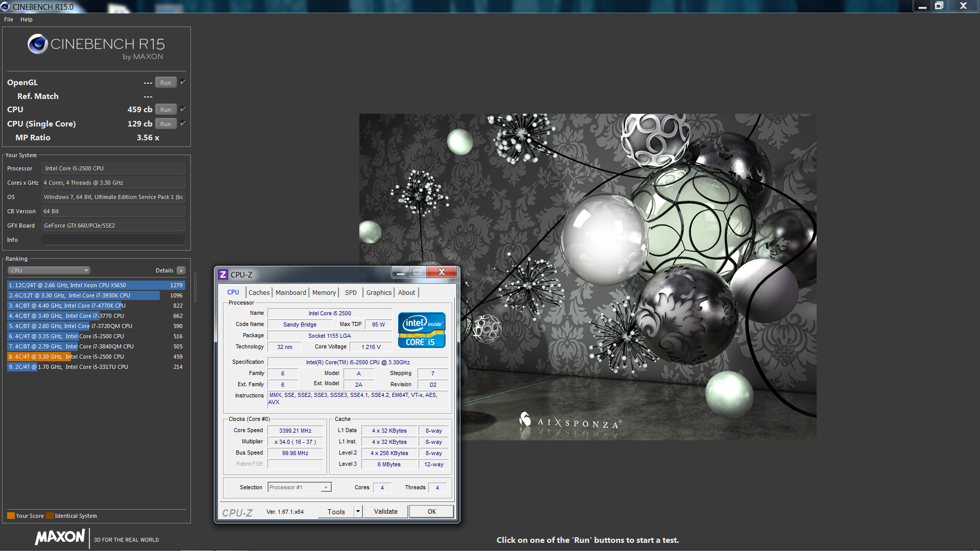Click the Processor field Intel Core i5-2500 CPU
This screenshot has height=551, width=980.
tap(113, 168)
